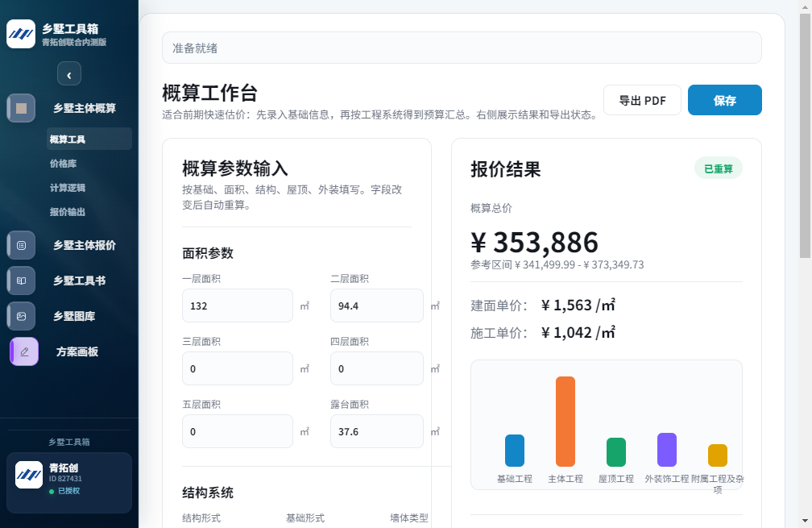Click the purple 外装饰工程 chart bar
This screenshot has height=528, width=812.
pyautogui.click(x=667, y=450)
